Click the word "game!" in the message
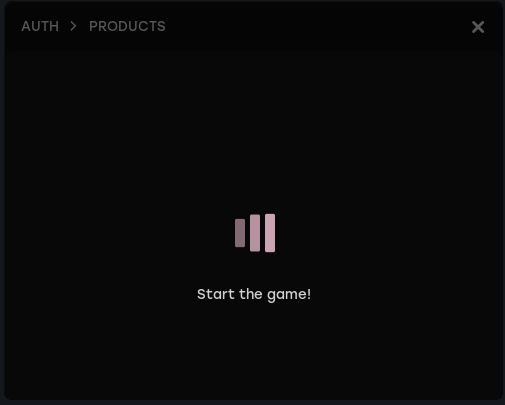The image size is (505, 405). coord(289,295)
